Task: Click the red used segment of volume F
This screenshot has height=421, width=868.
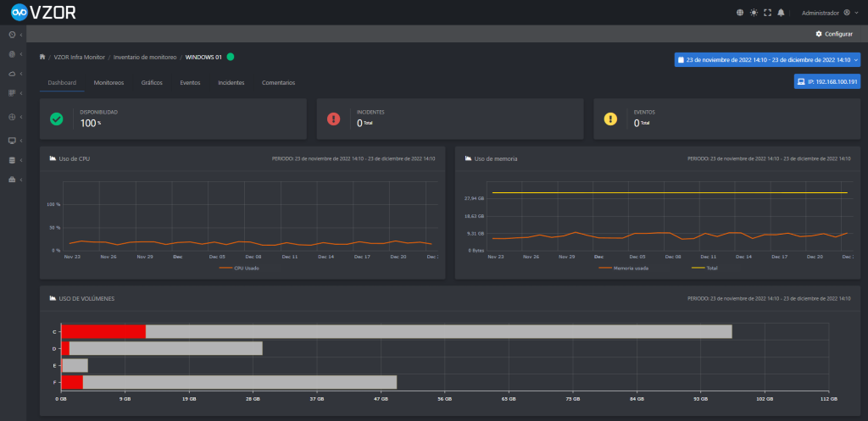Action: click(73, 382)
